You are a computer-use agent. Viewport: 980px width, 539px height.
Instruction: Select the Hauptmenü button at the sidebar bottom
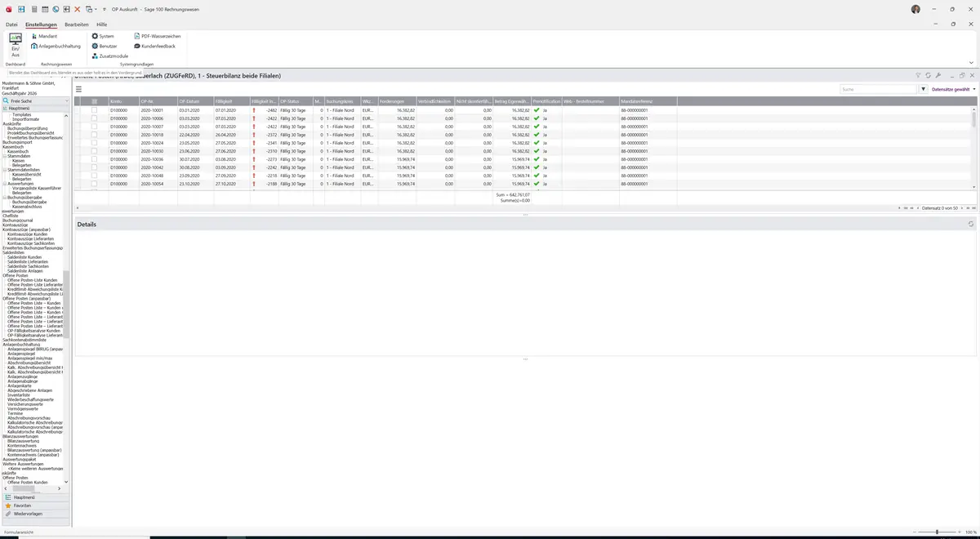(35, 497)
